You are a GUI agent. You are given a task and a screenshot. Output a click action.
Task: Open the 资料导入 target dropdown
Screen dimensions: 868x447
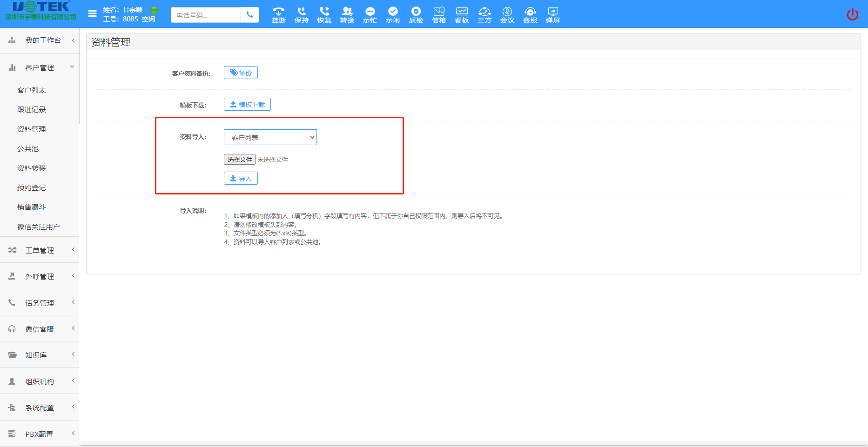click(x=270, y=137)
